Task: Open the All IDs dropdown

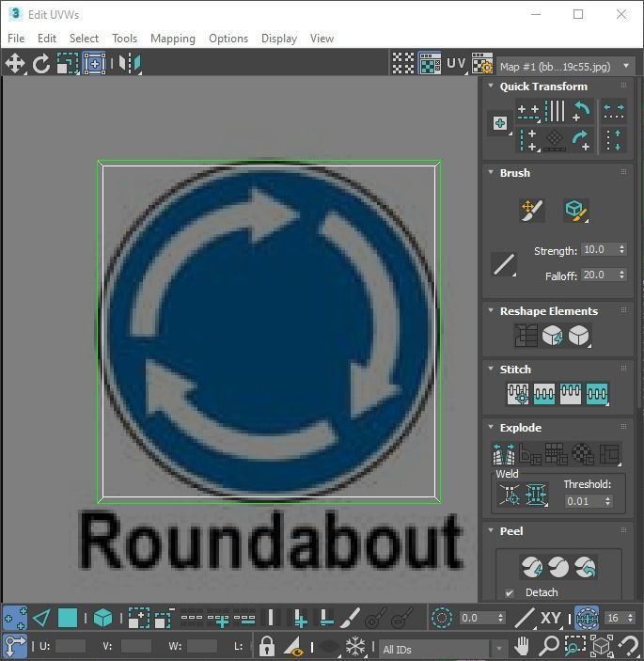Action: coord(443,649)
